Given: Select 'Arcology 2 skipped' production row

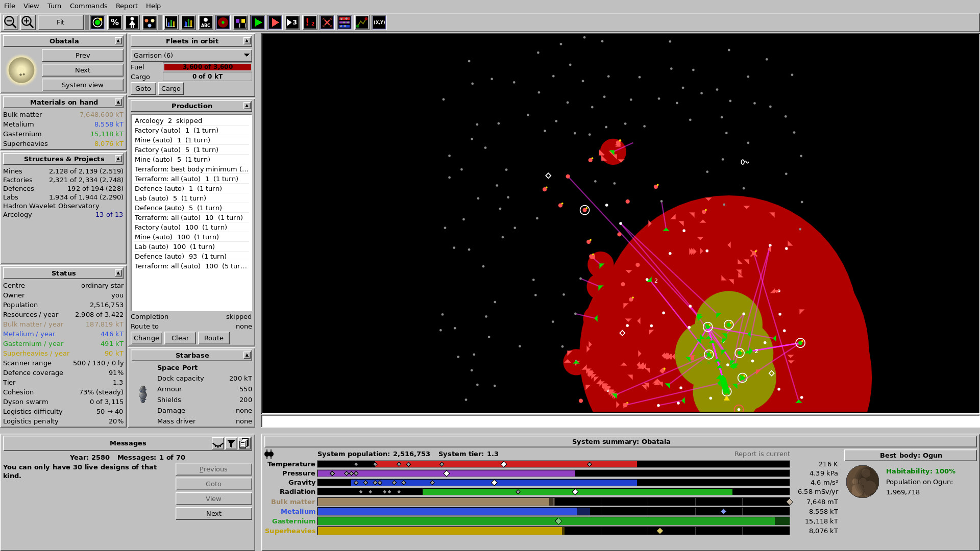Looking at the screenshot, I should [x=191, y=120].
